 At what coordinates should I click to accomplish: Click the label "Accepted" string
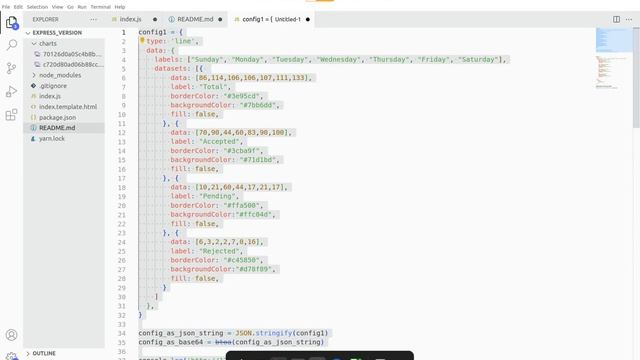pos(219,141)
